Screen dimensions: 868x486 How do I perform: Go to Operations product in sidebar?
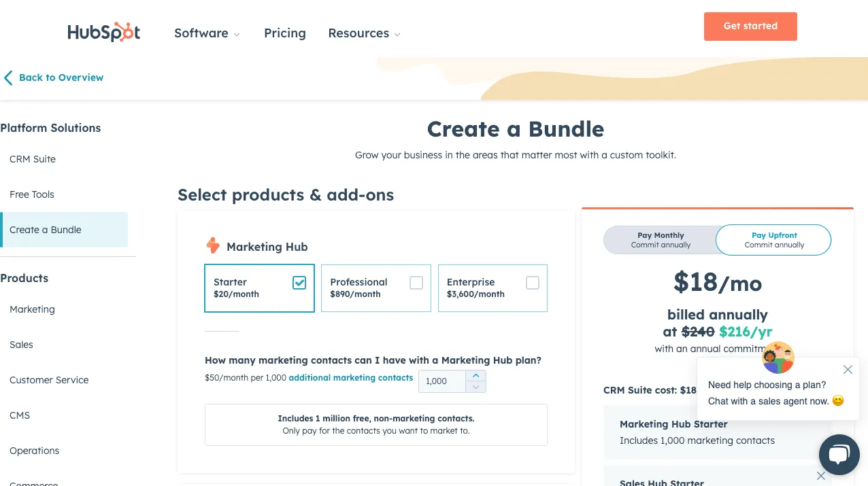pos(35,451)
